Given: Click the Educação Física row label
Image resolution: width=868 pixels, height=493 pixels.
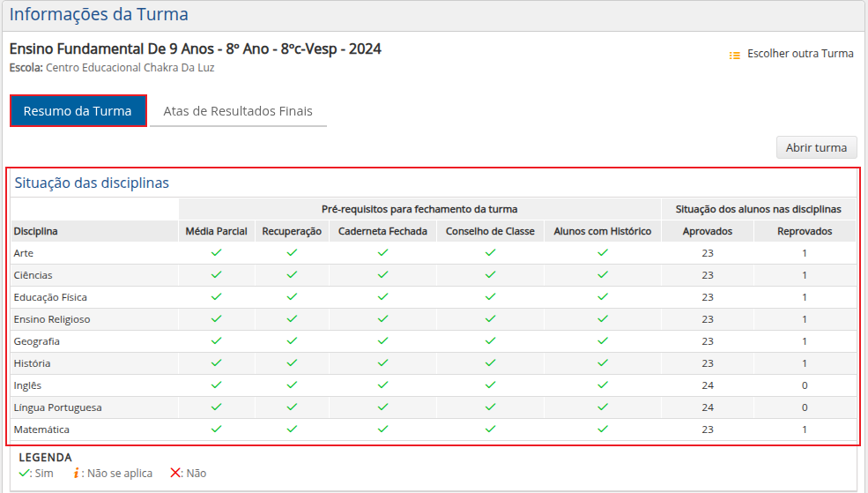Looking at the screenshot, I should point(50,297).
